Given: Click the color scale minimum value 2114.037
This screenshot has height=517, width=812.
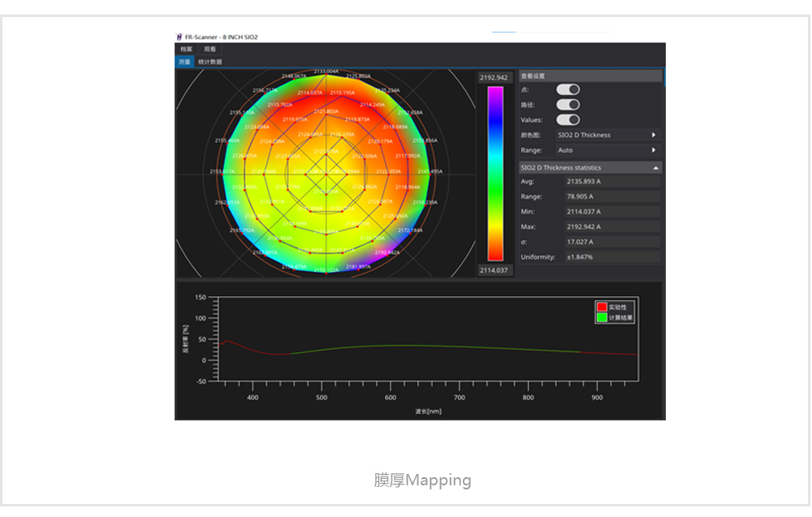Looking at the screenshot, I should 494,270.
